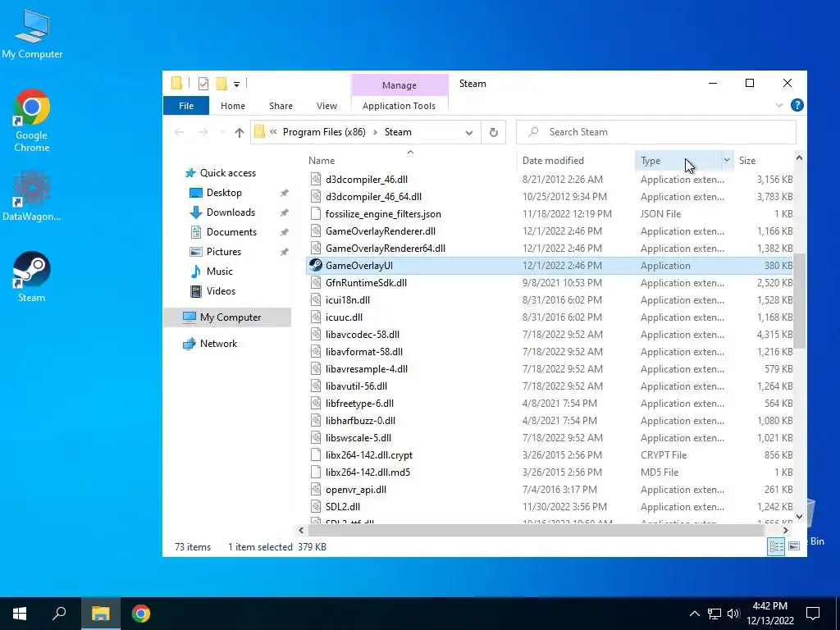Switch to the View ribbon tab
Screen dimensions: 840x630
tap(326, 106)
